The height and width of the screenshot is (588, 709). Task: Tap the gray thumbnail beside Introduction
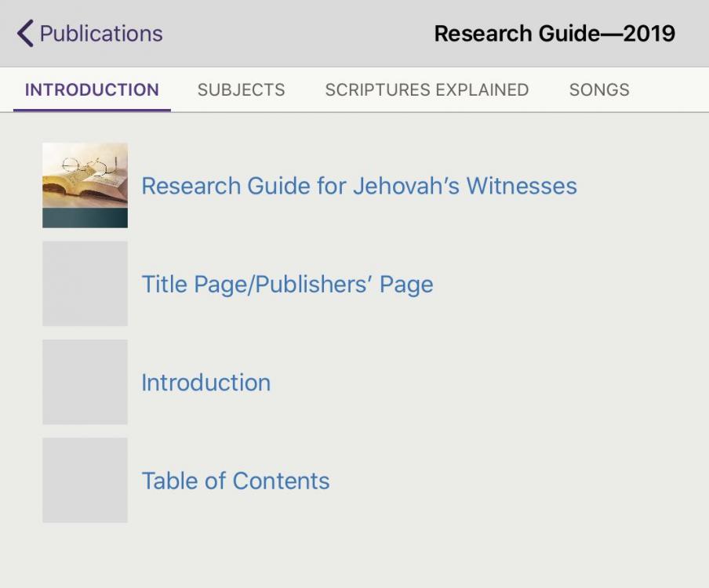click(x=85, y=382)
